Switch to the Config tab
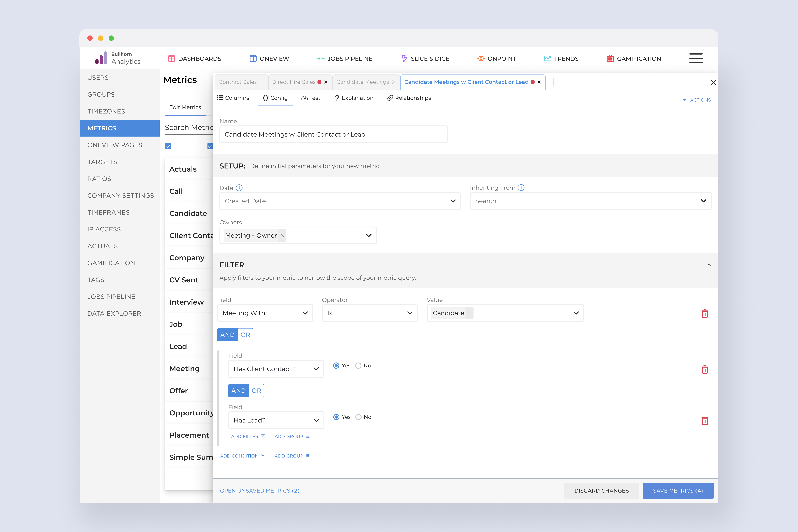This screenshot has height=532, width=798. [x=275, y=98]
